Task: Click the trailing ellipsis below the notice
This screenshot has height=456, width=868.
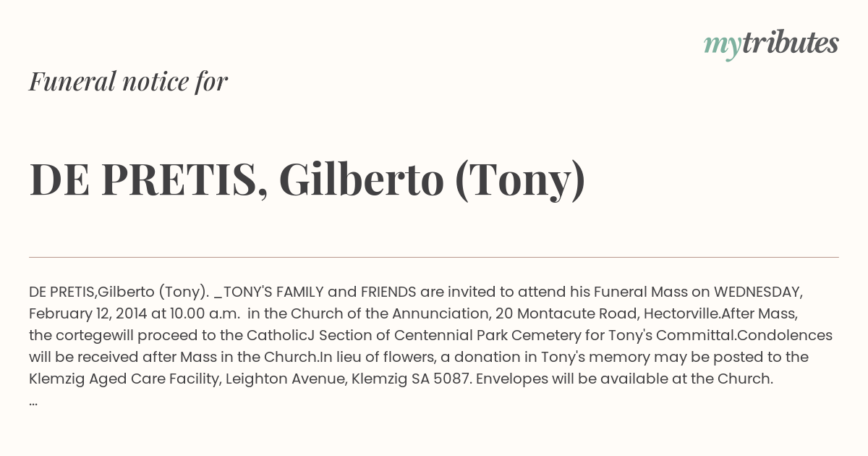Action: [33, 402]
